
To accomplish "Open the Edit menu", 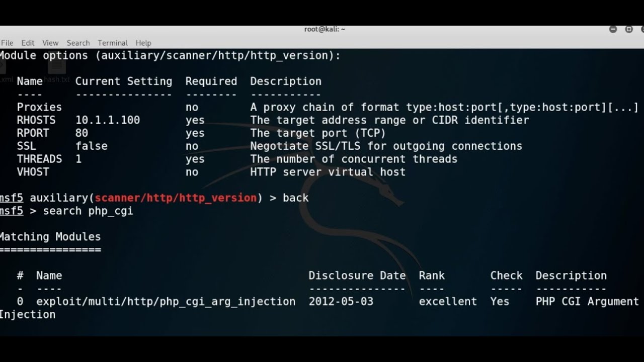I will coord(28,43).
